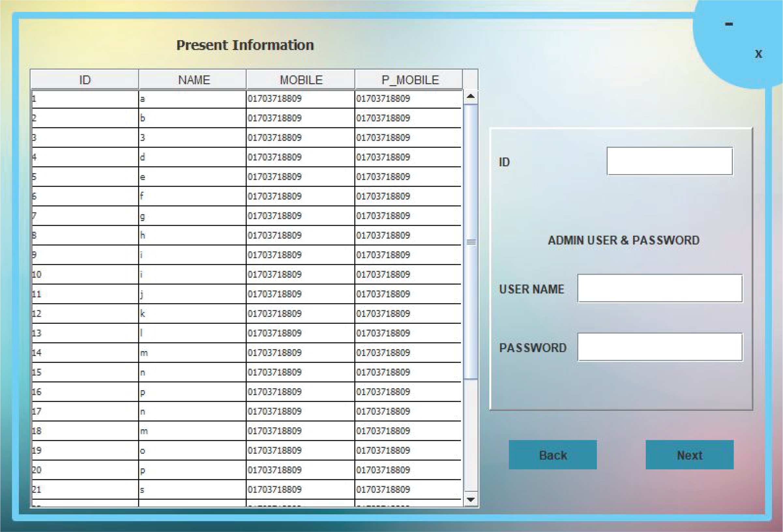783x532 pixels.
Task: Click the NAME column header
Action: click(x=193, y=80)
